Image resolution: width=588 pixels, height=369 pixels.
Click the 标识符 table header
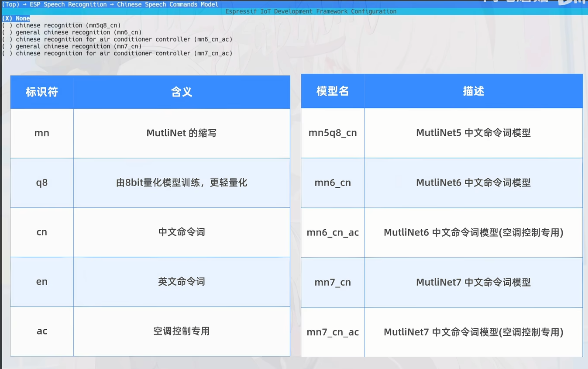point(42,92)
